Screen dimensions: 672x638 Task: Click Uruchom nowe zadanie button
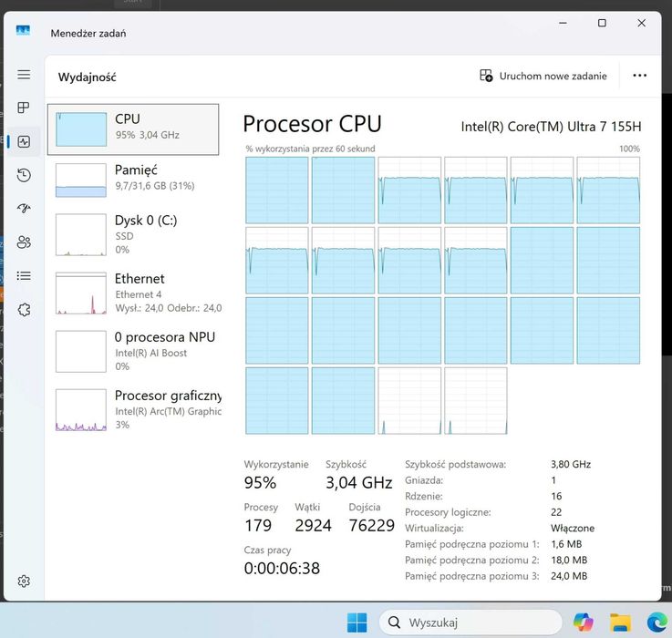(543, 76)
